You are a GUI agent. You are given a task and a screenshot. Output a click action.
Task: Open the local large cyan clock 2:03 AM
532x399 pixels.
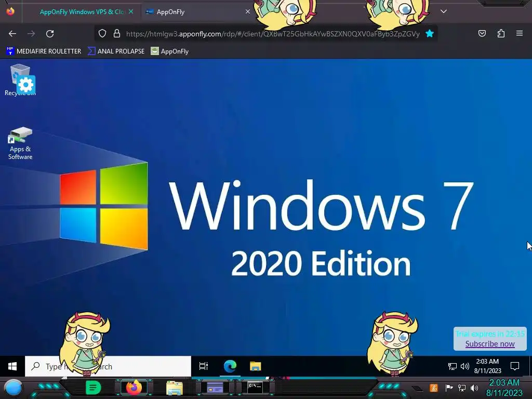tap(504, 388)
